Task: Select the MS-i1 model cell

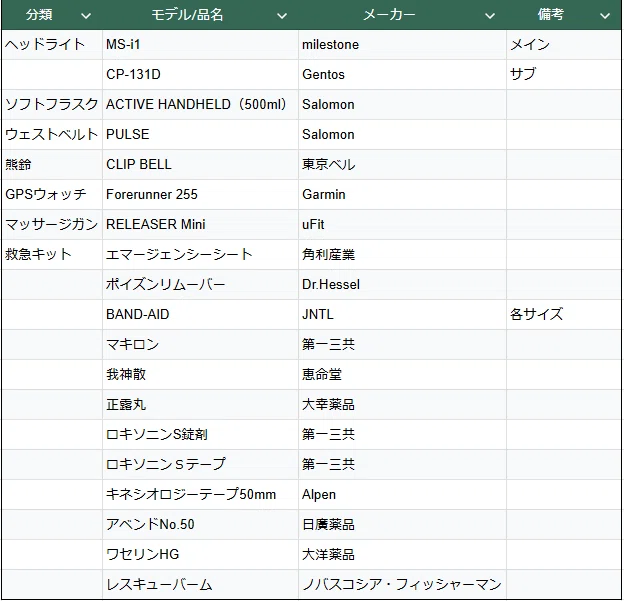Action: pyautogui.click(x=200, y=45)
